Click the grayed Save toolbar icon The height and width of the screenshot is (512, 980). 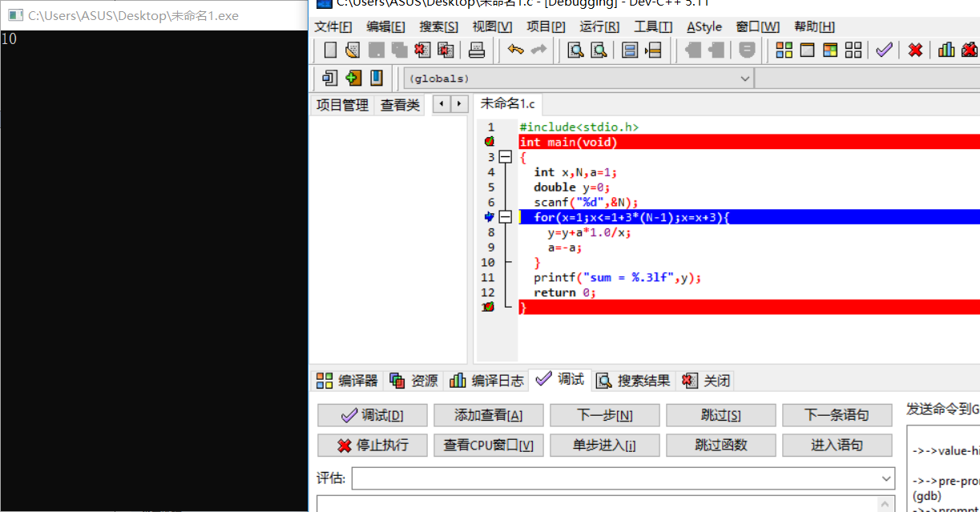click(376, 50)
